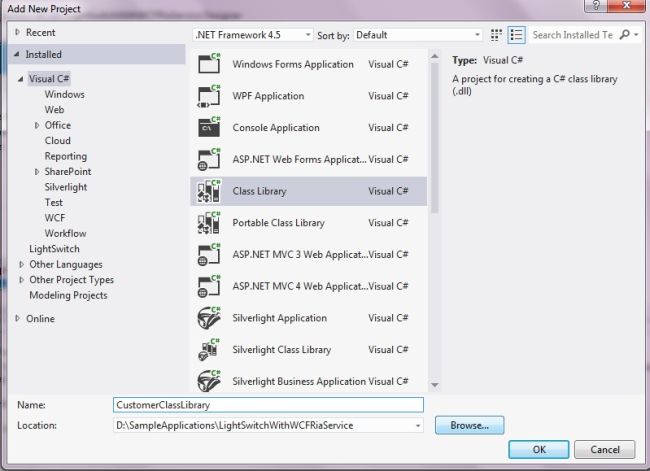
Task: Click the Windows Forms Application template icon
Action: click(x=209, y=64)
